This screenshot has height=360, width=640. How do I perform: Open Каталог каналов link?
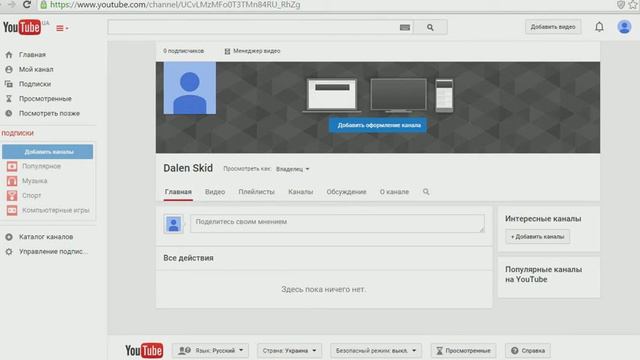[46, 237]
